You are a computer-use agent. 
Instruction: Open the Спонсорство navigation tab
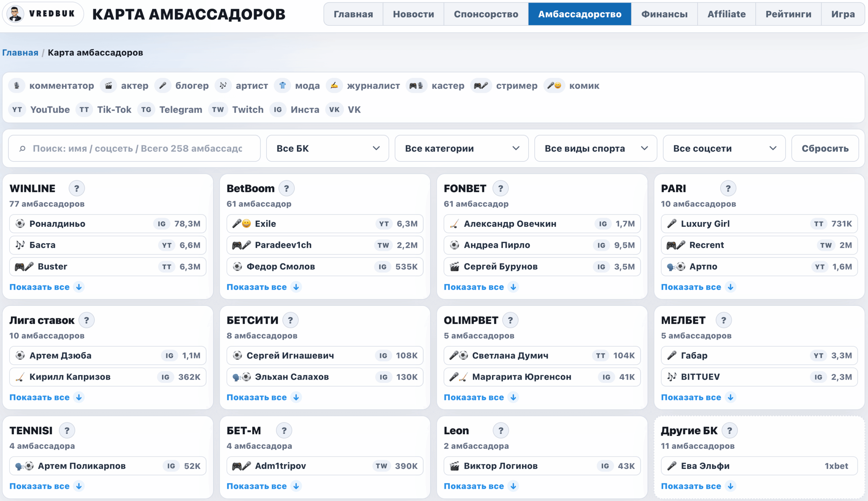click(486, 14)
